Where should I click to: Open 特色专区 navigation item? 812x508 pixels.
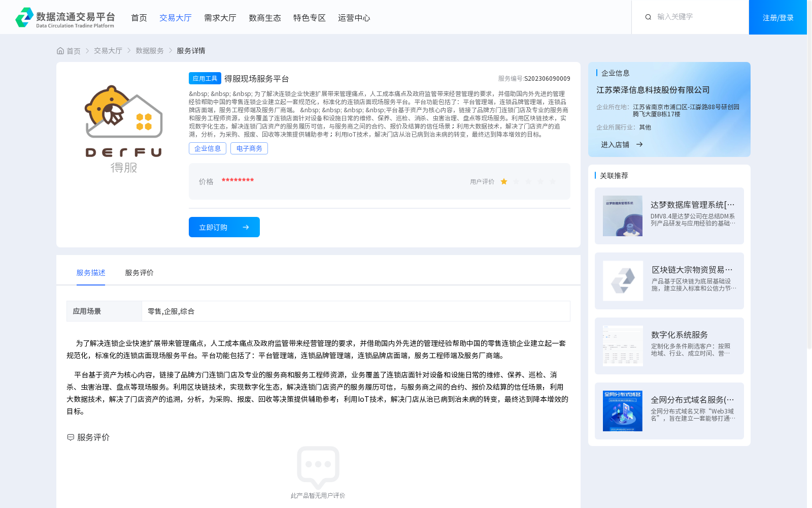(310, 18)
